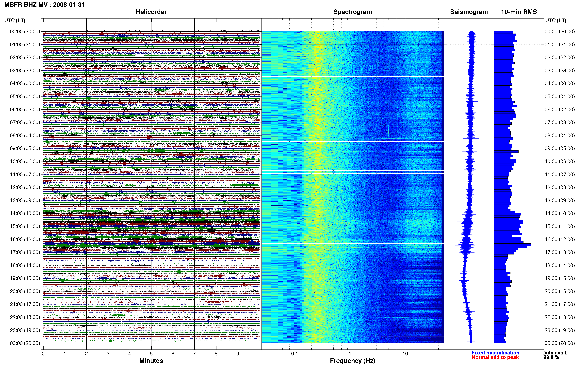Select the 'Frequency (Hz)' axis label

[352, 361]
